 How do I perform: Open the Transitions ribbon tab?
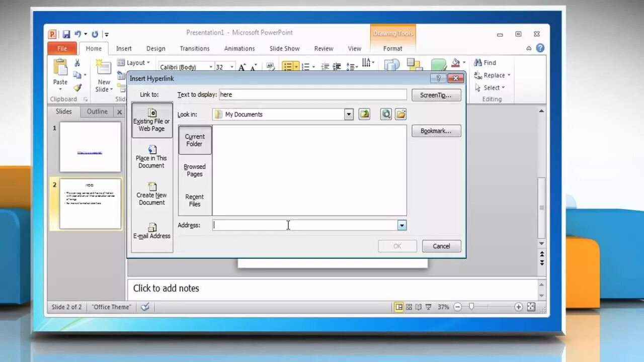tap(194, 48)
